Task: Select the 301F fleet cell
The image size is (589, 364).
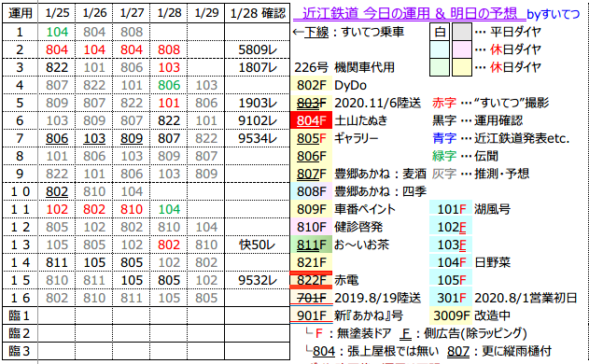Action: point(451,298)
